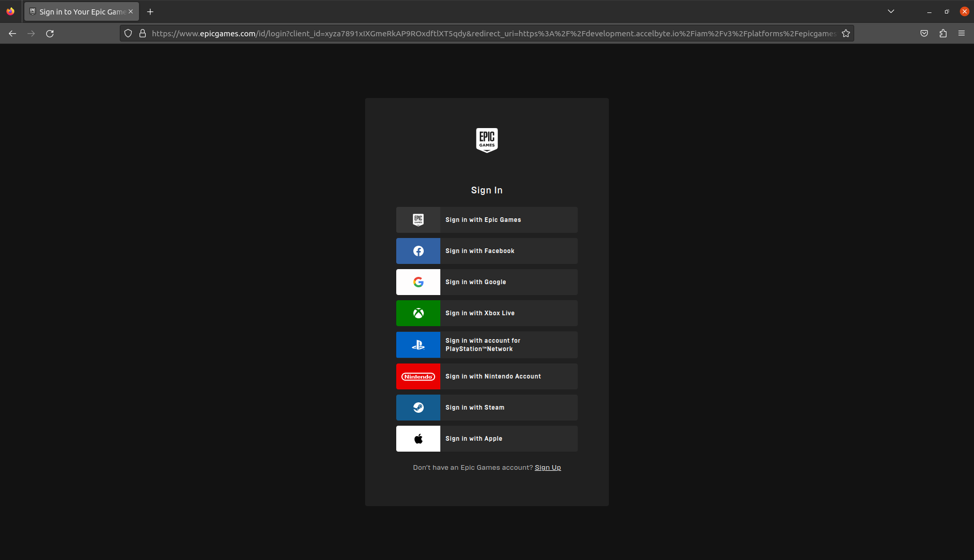Sign in with account for PlayStation Network

(x=486, y=345)
